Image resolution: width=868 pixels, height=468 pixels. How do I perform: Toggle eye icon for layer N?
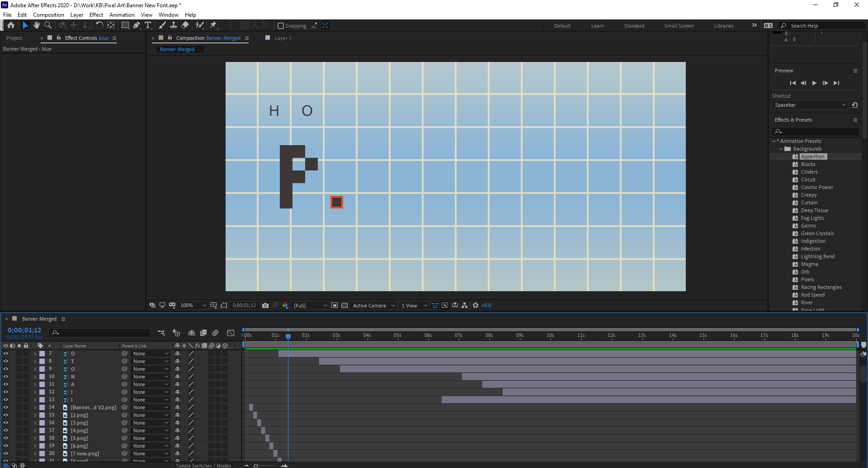[5, 377]
